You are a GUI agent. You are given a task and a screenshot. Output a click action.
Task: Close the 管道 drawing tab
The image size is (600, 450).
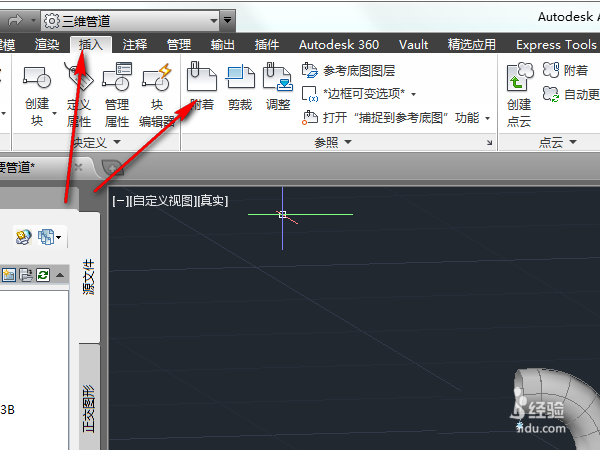(78, 167)
